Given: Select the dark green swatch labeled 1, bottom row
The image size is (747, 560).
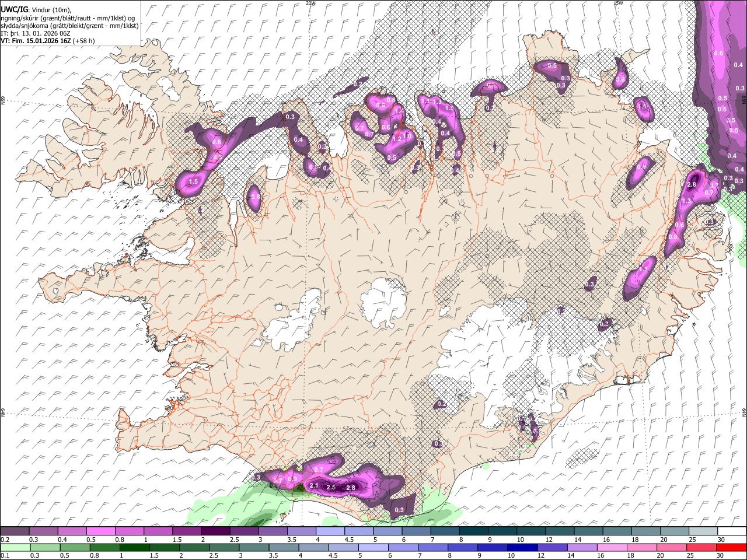Looking at the screenshot, I should click(135, 547).
